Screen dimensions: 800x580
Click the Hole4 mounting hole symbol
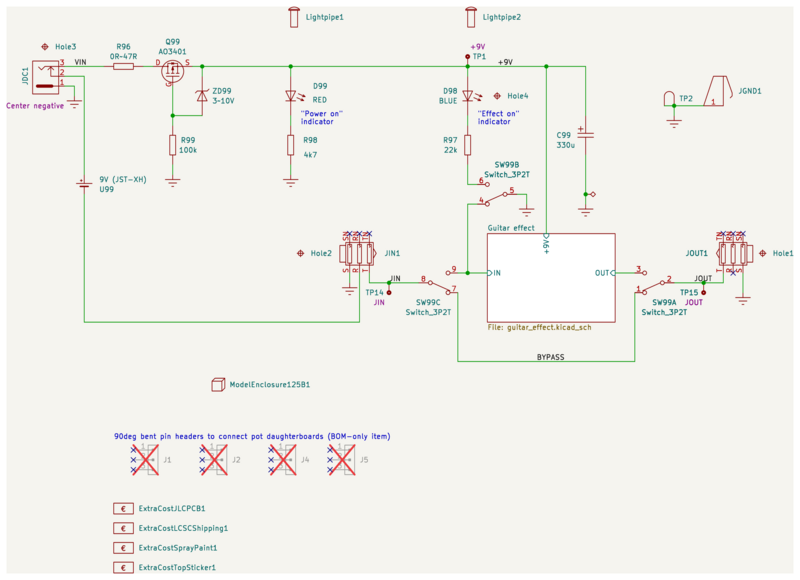[x=497, y=96]
